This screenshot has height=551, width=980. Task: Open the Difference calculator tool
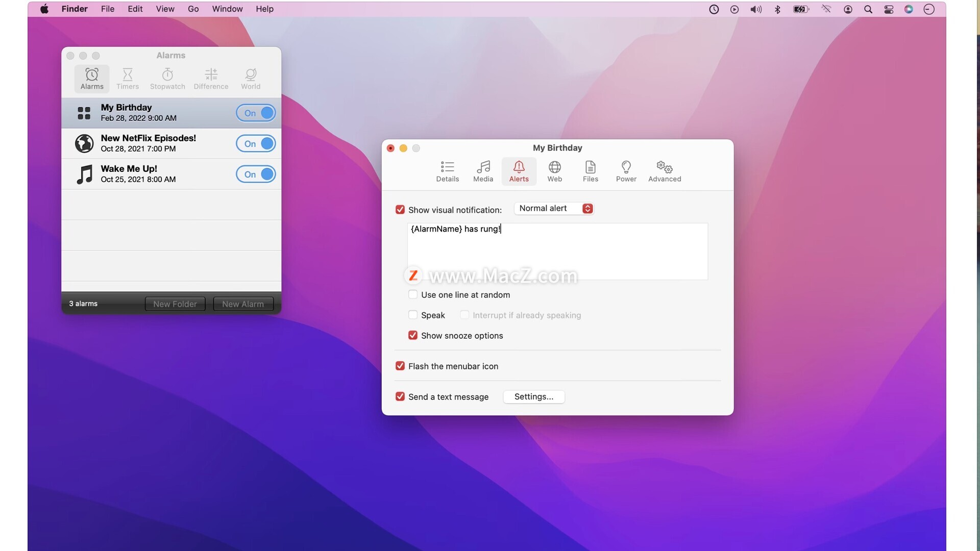211,79
